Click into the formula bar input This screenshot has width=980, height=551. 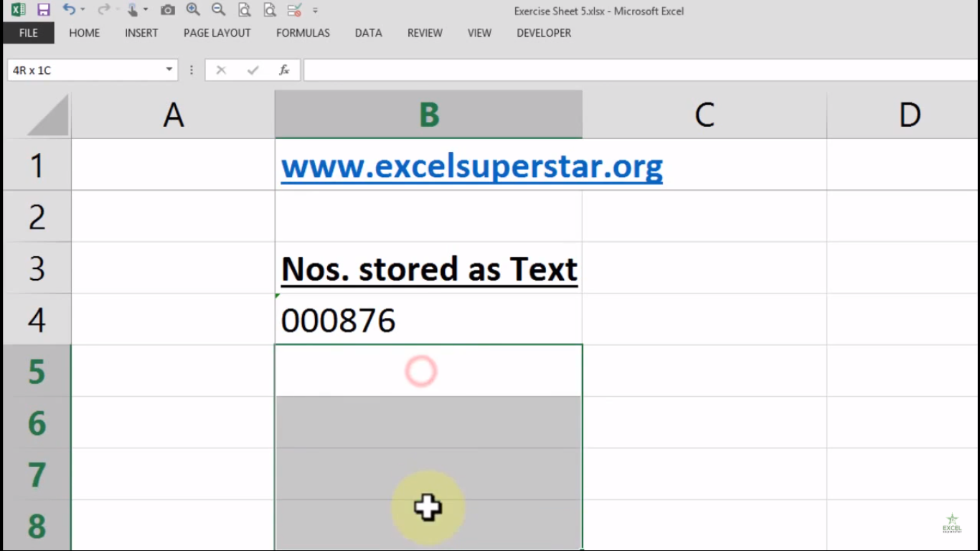(641, 70)
